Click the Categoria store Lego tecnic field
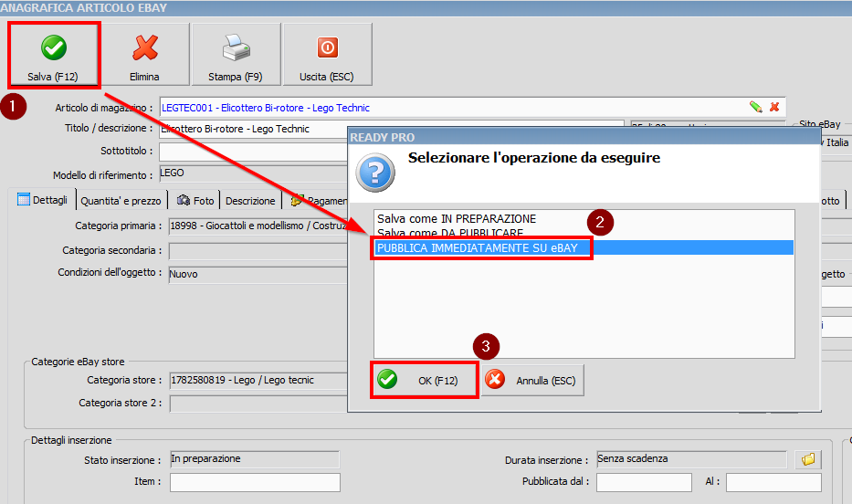 click(258, 380)
